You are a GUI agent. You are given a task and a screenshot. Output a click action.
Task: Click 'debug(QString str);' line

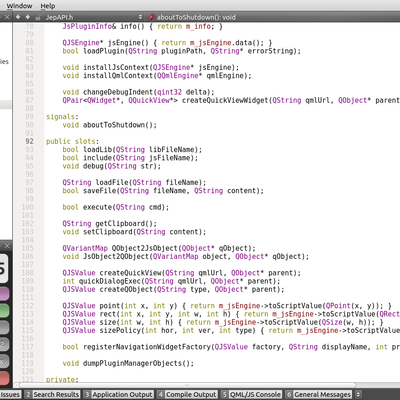(122, 166)
